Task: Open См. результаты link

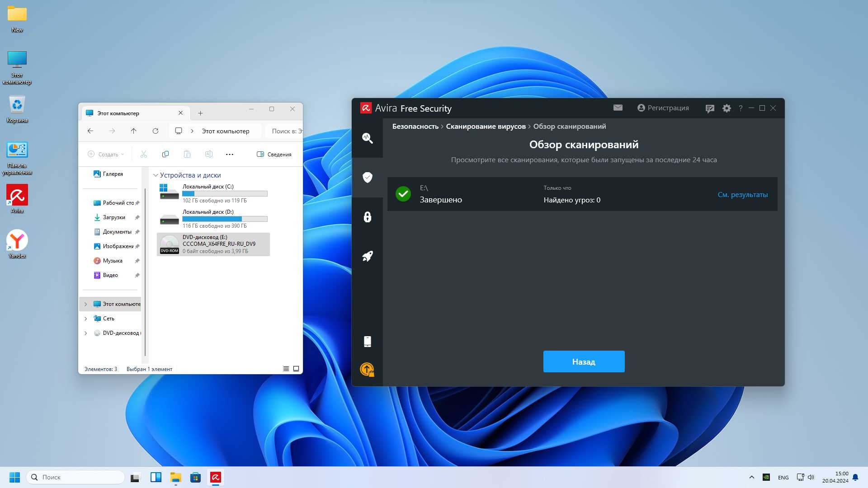Action: pos(742,195)
